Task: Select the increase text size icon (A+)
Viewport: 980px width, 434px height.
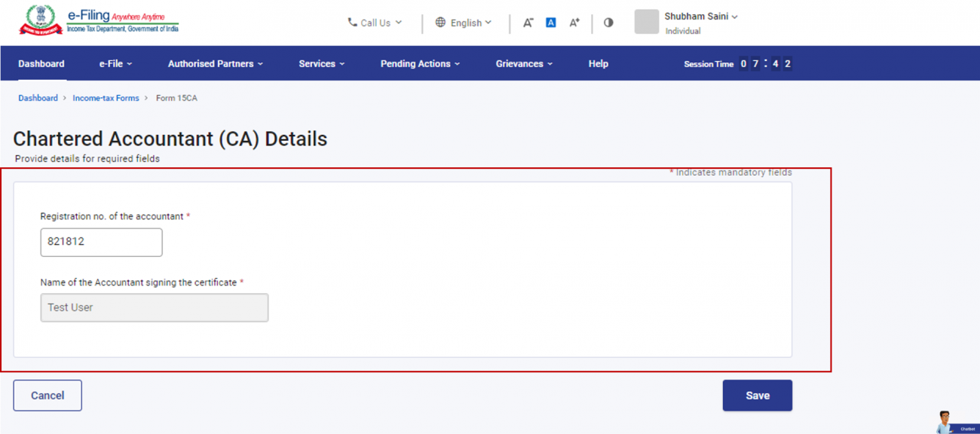Action: pyautogui.click(x=574, y=23)
